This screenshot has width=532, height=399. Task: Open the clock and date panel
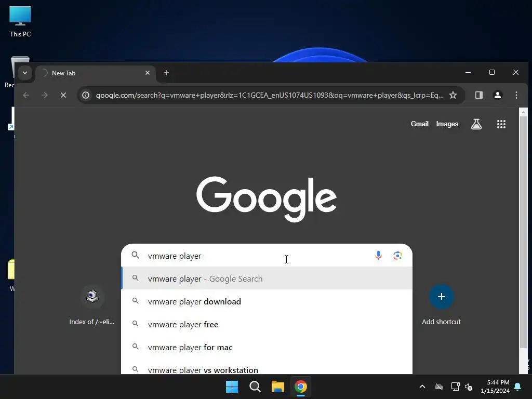point(495,387)
